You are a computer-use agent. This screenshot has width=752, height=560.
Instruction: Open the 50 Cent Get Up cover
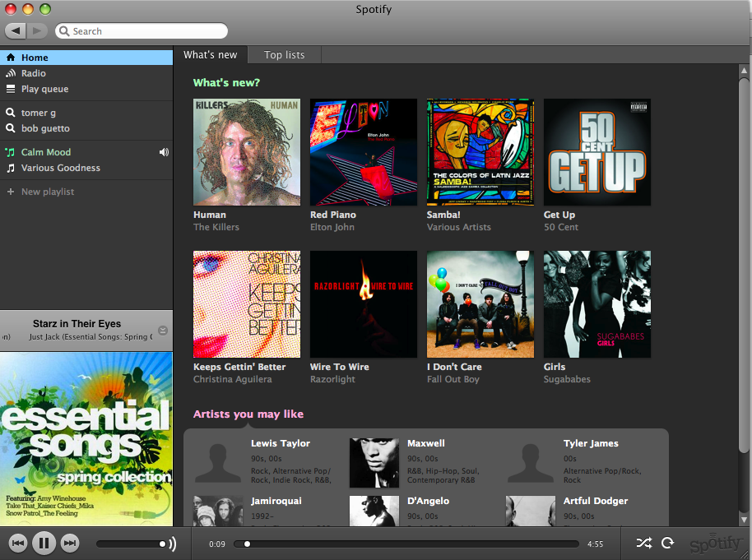pos(597,152)
